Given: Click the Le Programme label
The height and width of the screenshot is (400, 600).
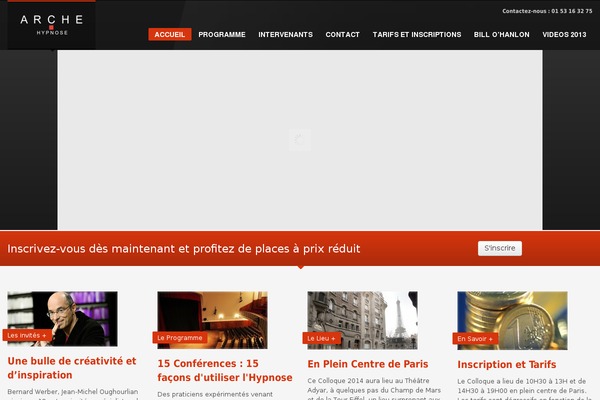Looking at the screenshot, I should (180, 338).
